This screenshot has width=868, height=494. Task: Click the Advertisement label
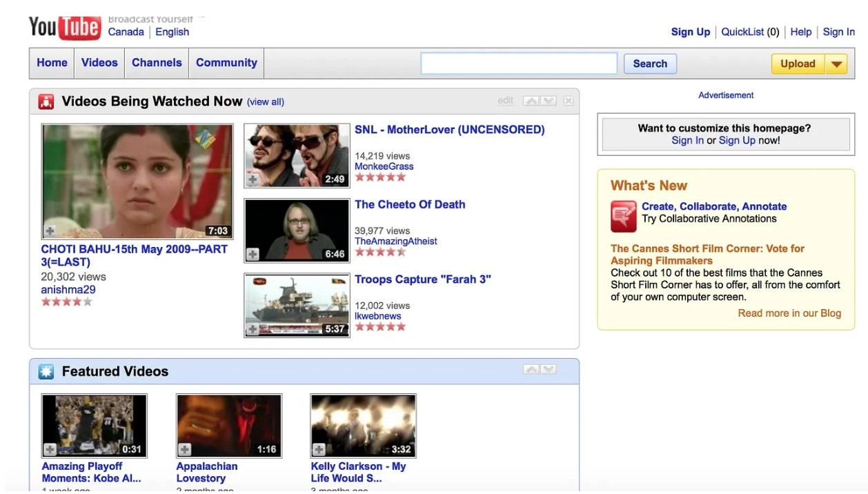pyautogui.click(x=726, y=95)
